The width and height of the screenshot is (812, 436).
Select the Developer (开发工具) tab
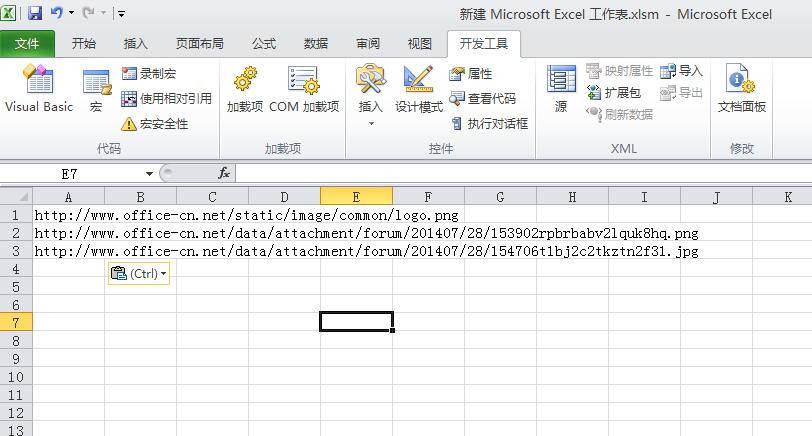(x=484, y=43)
